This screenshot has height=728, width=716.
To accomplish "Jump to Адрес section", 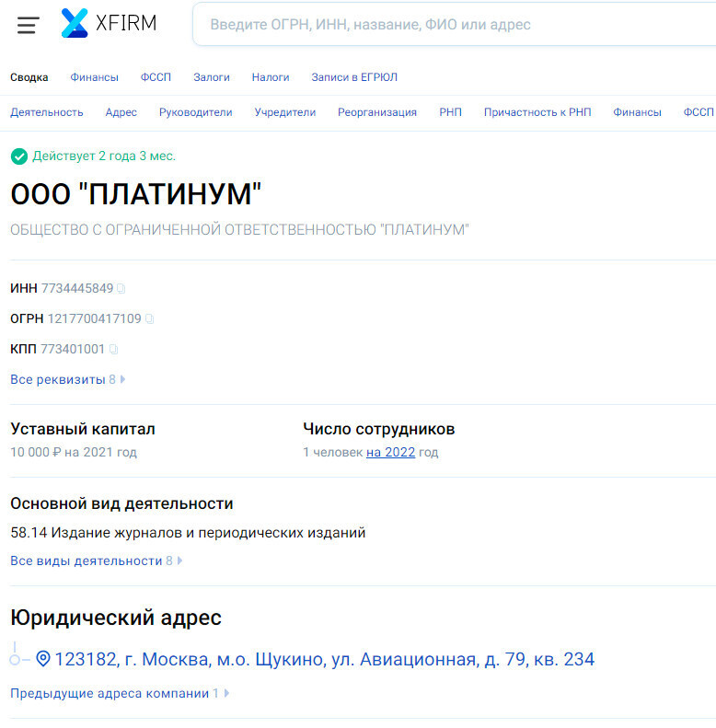I will [121, 112].
